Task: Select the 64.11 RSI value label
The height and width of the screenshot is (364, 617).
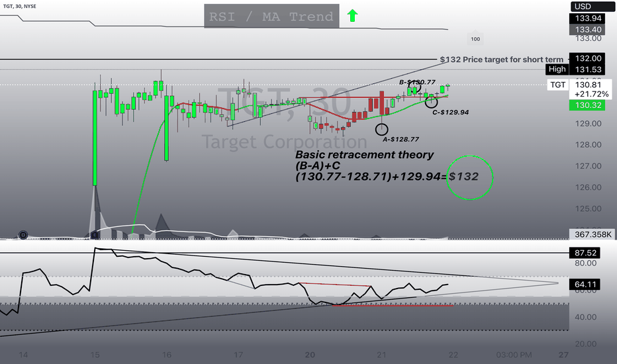Action: tap(585, 284)
